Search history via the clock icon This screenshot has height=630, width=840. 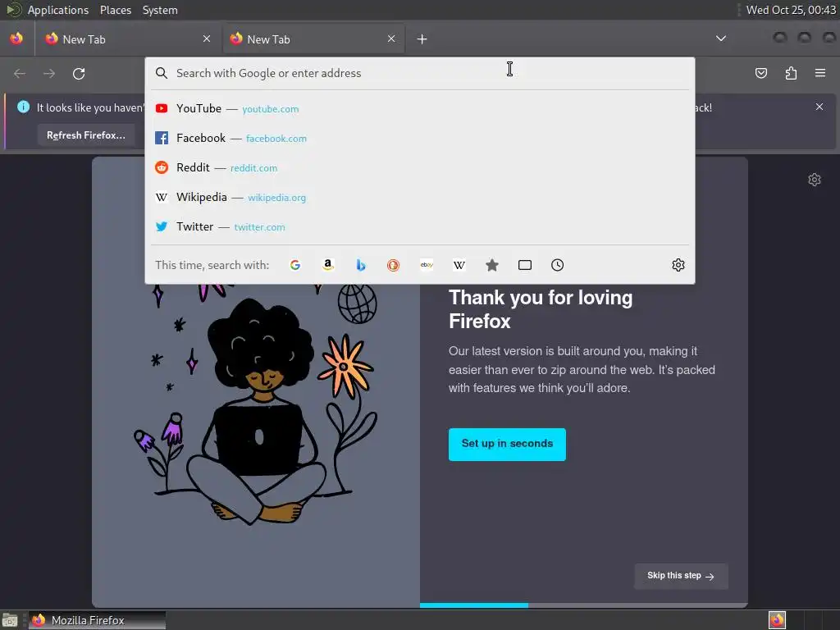click(557, 265)
